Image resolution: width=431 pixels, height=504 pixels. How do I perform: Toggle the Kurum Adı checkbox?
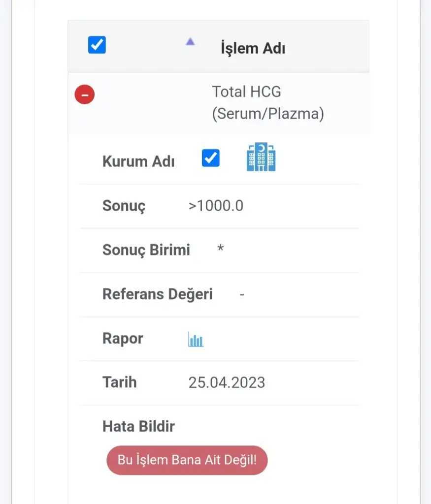click(x=210, y=158)
